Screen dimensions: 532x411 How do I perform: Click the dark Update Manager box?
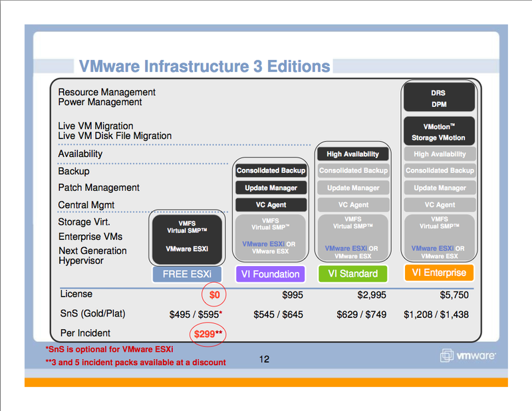click(x=271, y=188)
